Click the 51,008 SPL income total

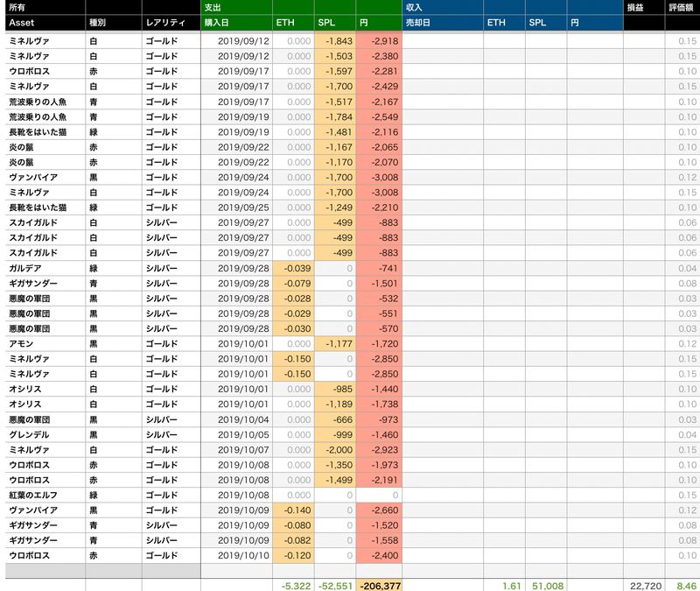(x=546, y=583)
